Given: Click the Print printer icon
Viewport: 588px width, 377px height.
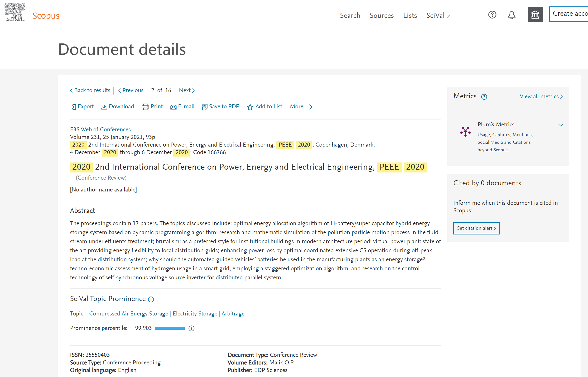Looking at the screenshot, I should pyautogui.click(x=145, y=107).
